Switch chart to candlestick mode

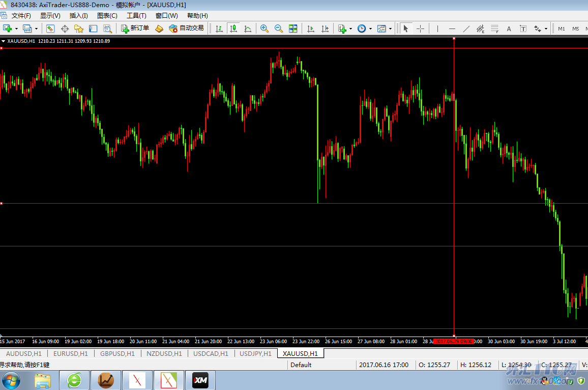233,29
